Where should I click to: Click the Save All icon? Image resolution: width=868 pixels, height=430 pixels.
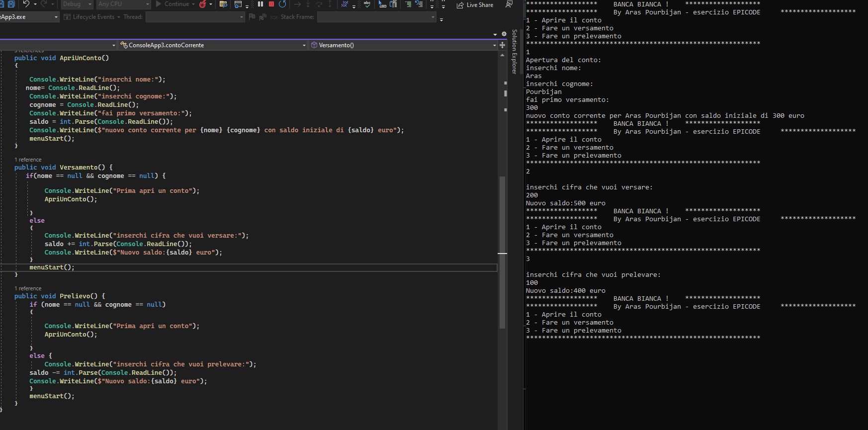[11, 4]
